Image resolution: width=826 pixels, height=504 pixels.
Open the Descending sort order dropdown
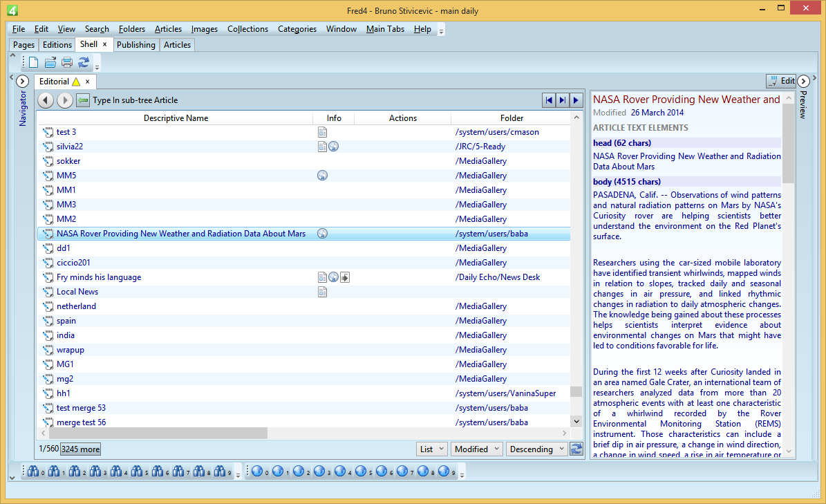tap(536, 449)
